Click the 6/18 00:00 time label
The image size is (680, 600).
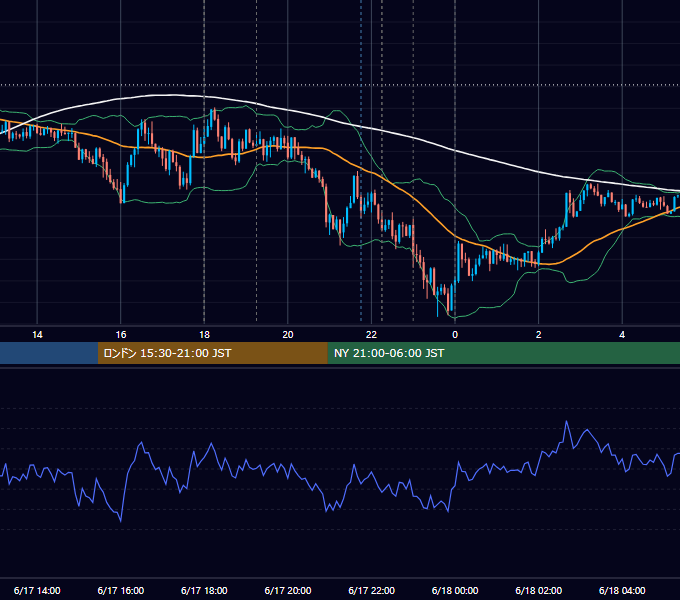point(455,590)
